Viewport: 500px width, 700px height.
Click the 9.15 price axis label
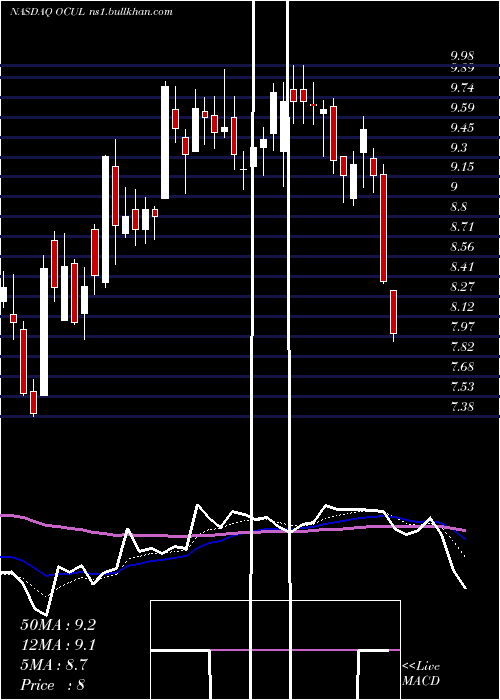(x=462, y=167)
